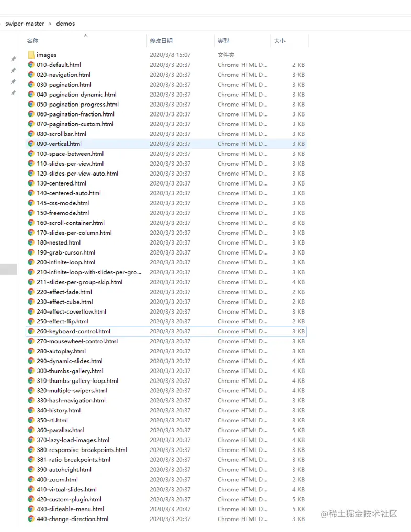This screenshot has height=532, width=411.
Task: Click the images folder icon
Action: click(31, 55)
